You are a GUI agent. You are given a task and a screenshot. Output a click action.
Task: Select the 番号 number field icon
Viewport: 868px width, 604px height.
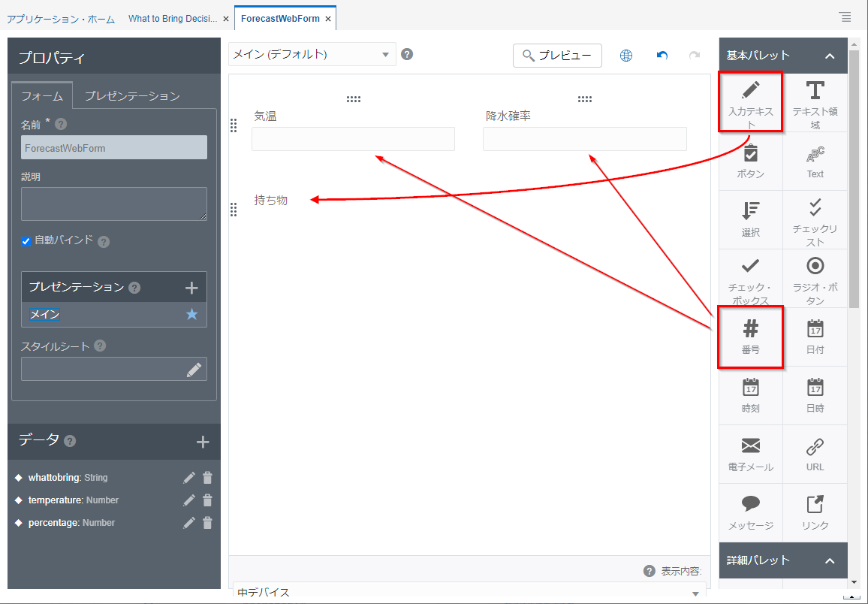(750, 336)
